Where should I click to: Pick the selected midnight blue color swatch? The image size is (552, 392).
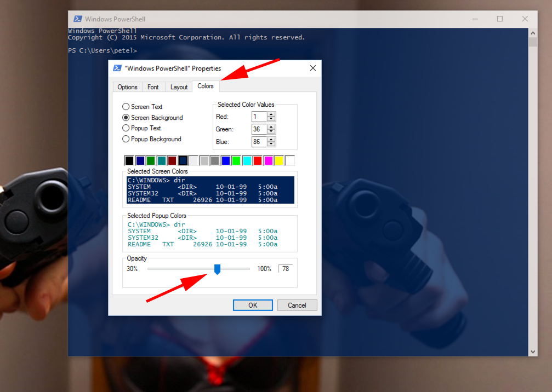(183, 160)
